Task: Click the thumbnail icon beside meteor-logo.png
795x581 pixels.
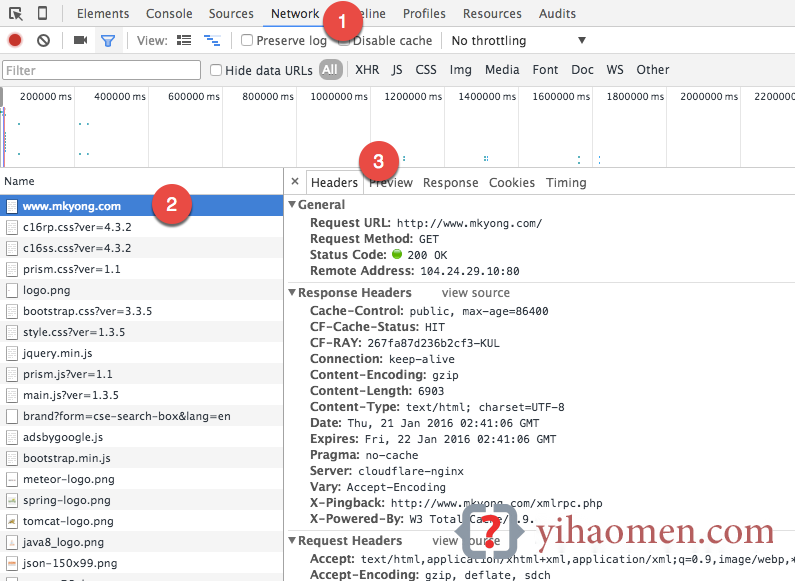Action: [12, 479]
